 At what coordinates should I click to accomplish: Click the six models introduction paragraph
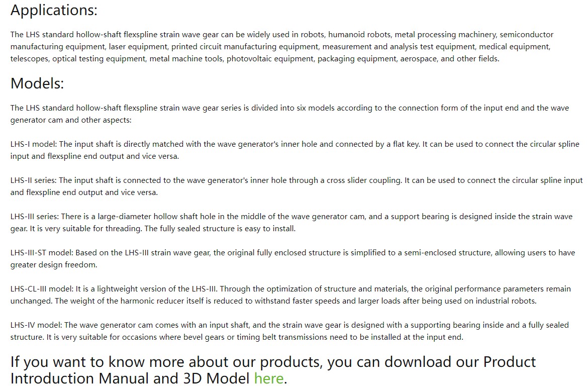pyautogui.click(x=289, y=114)
